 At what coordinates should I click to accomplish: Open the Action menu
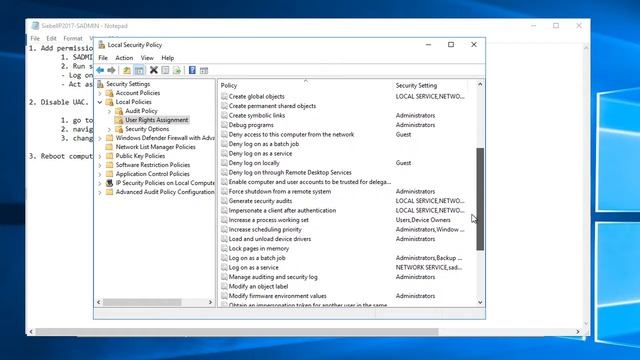[124, 58]
